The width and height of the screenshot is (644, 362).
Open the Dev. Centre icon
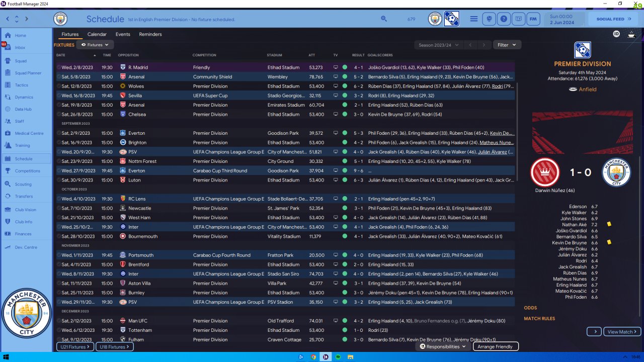[x=8, y=247]
